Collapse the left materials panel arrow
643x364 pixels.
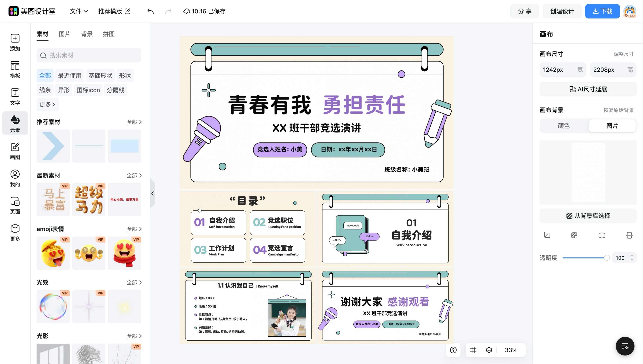153,193
